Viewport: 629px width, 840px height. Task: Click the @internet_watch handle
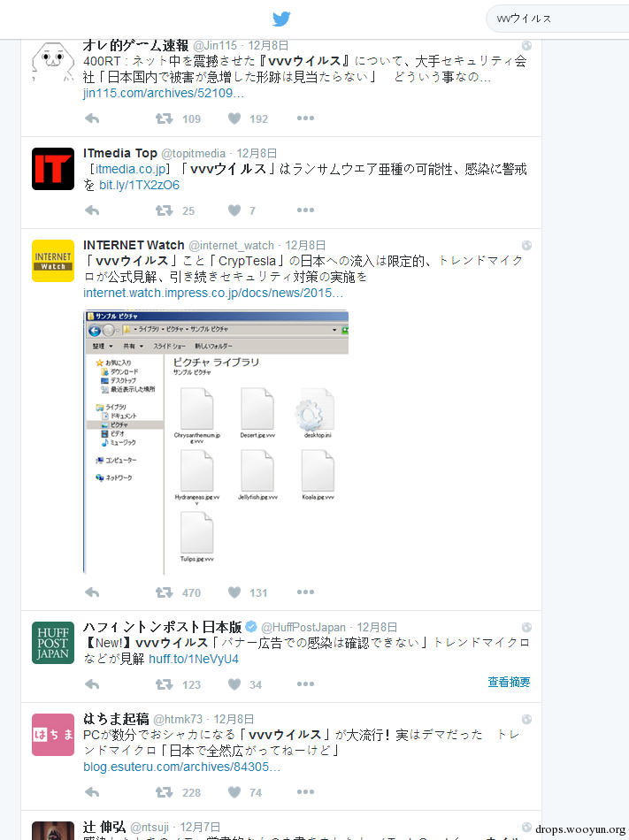tap(232, 246)
